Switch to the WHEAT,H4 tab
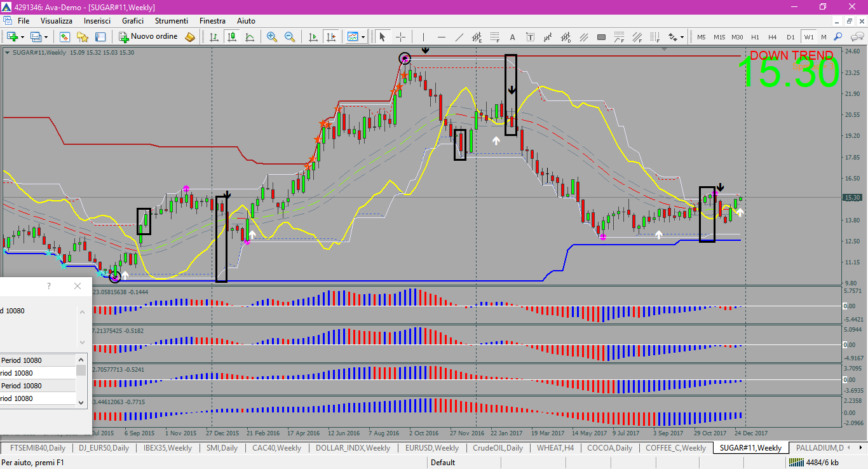 555,448
